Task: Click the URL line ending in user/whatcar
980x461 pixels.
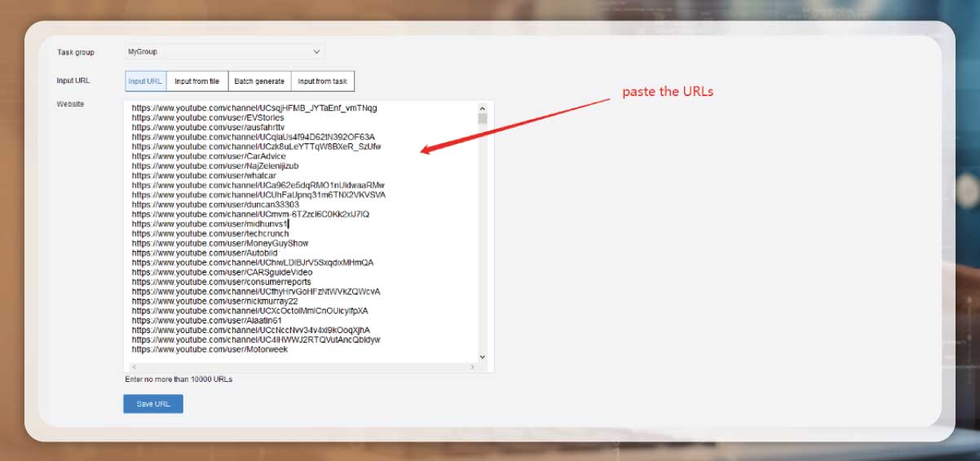Action: 205,176
